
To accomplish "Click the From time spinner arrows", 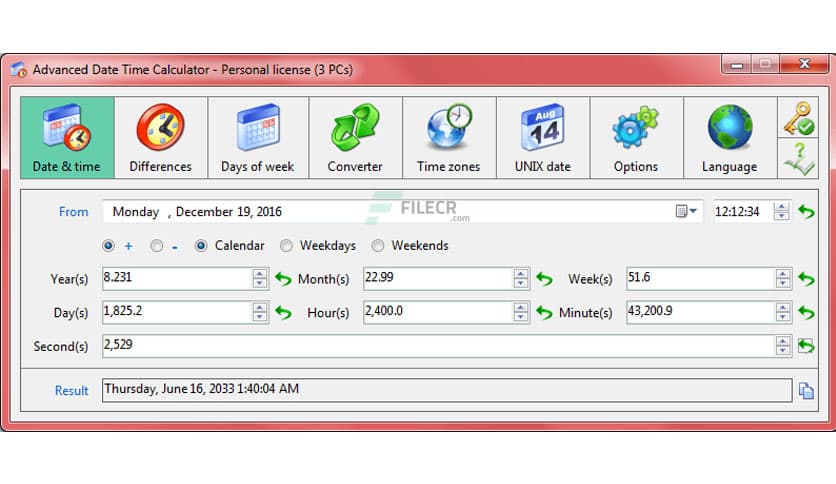I will 782,212.
